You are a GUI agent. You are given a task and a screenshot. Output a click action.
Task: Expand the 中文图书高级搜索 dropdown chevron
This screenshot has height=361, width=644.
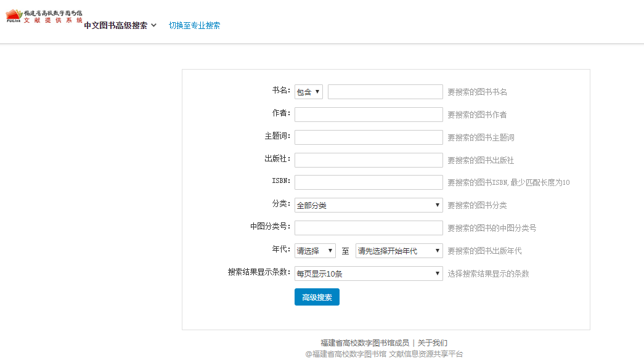tap(154, 25)
